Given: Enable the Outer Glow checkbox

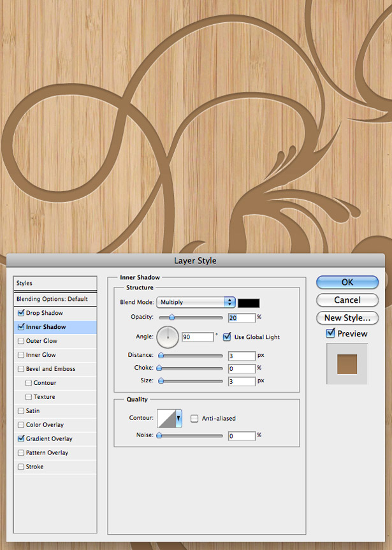Looking at the screenshot, I should (21, 340).
